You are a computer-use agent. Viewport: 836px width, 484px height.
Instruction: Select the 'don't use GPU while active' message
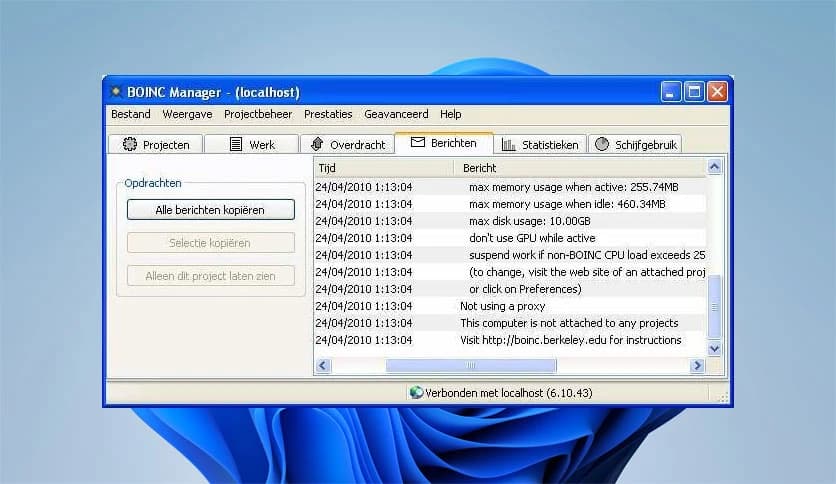510,238
